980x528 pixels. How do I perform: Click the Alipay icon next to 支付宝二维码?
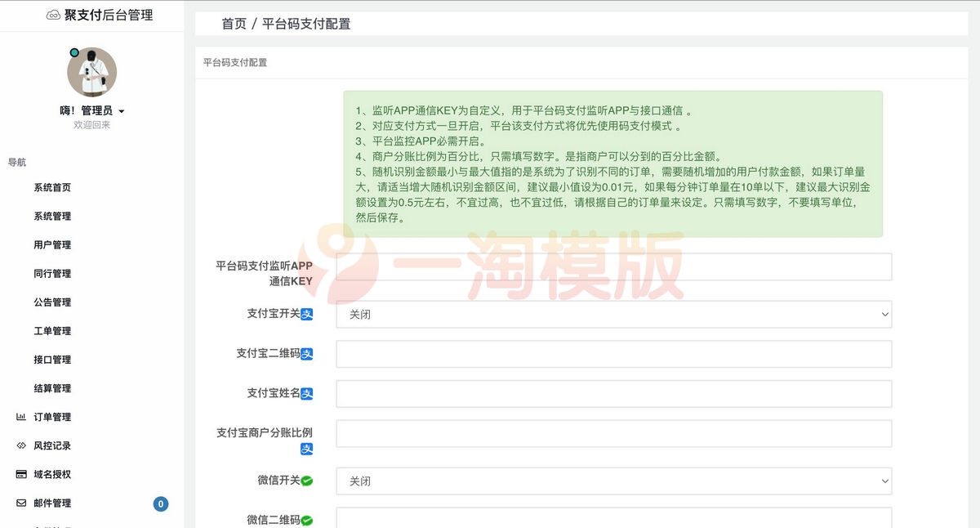(307, 354)
